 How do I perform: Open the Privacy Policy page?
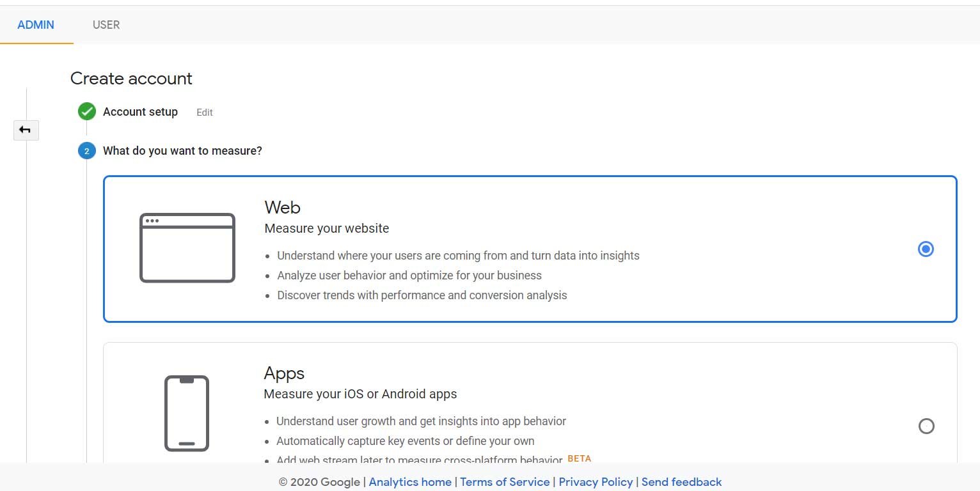pyautogui.click(x=595, y=481)
